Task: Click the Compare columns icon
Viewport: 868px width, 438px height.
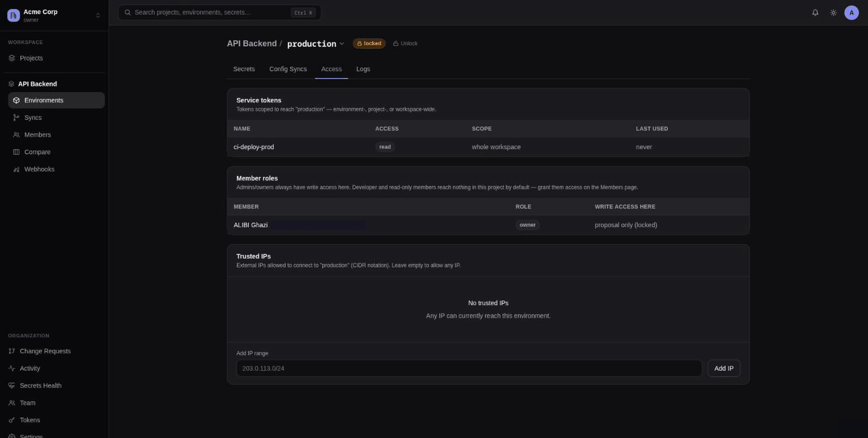Action: pos(16,152)
